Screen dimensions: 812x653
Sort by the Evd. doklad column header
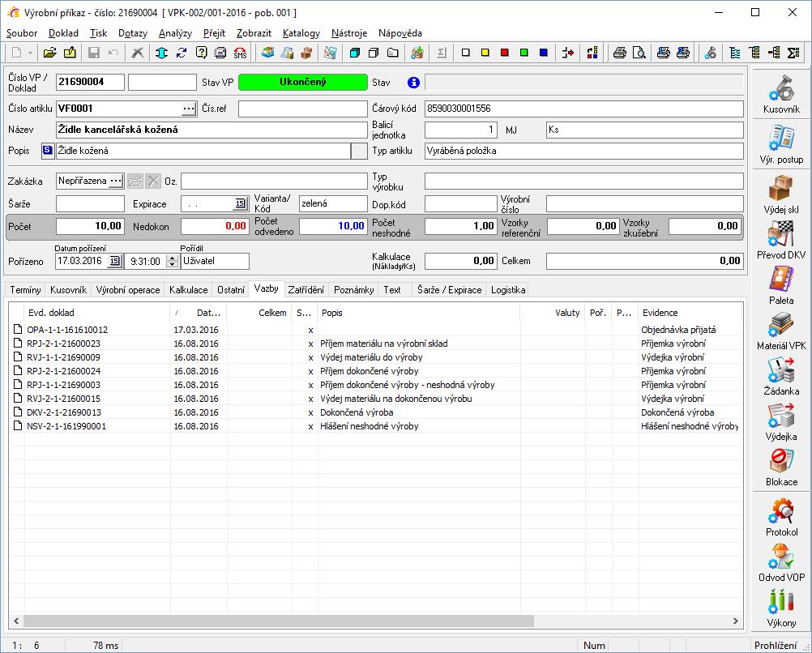(x=97, y=313)
